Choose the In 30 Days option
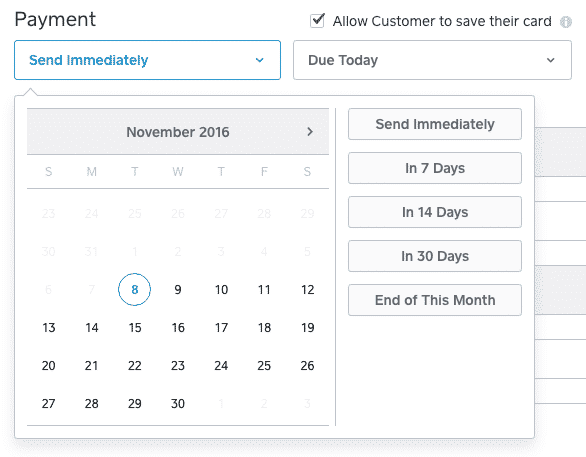 (x=435, y=256)
